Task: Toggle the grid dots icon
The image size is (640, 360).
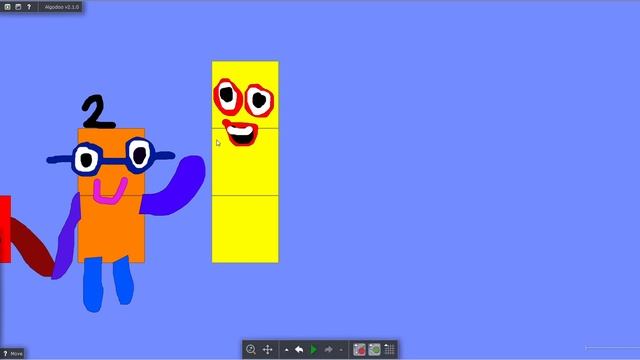Action: [x=389, y=349]
